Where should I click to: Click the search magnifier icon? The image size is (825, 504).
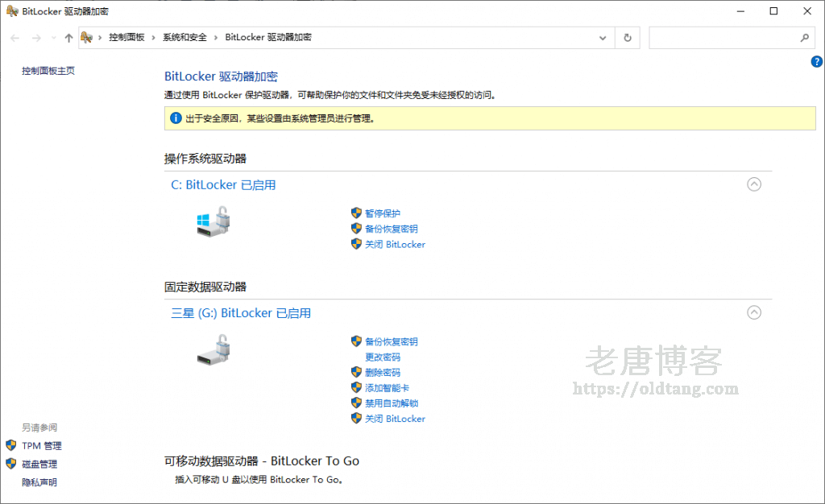804,38
